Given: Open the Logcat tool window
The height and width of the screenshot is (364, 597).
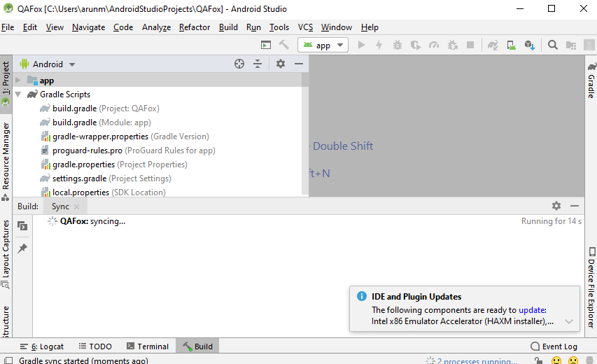Looking at the screenshot, I should pos(42,346).
